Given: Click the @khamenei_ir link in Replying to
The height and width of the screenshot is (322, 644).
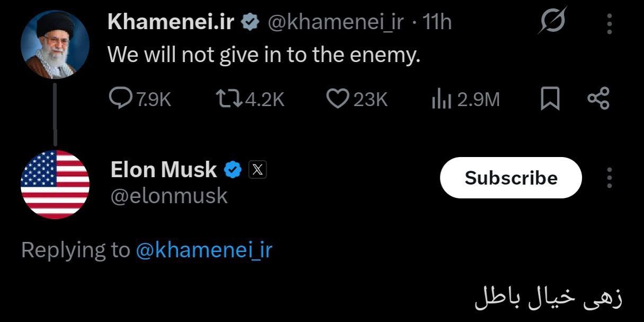Looking at the screenshot, I should click(204, 250).
